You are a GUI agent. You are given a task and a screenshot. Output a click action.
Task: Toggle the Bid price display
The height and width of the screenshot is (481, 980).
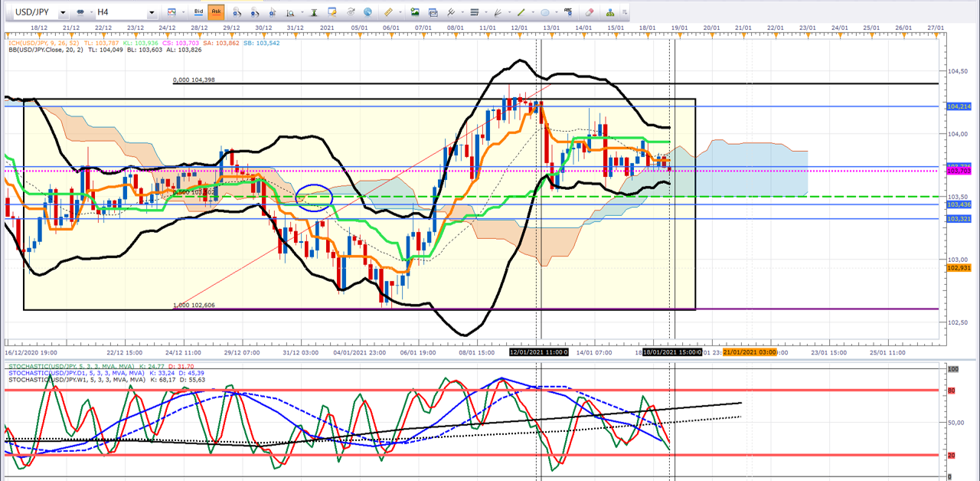(x=198, y=12)
